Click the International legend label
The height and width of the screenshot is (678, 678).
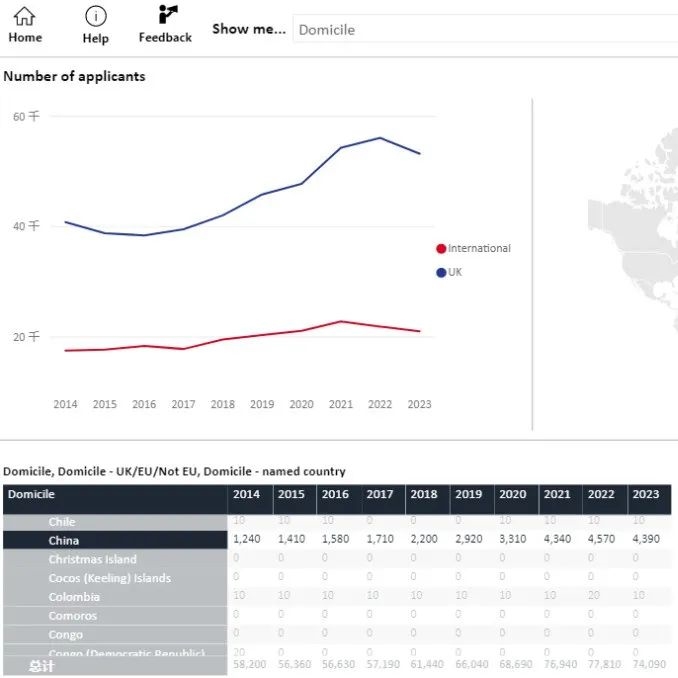(x=479, y=249)
